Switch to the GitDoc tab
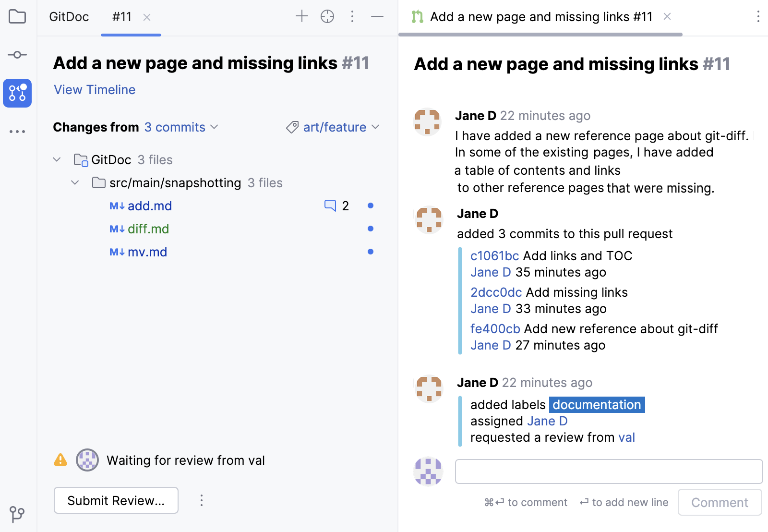The height and width of the screenshot is (532, 768). point(68,16)
